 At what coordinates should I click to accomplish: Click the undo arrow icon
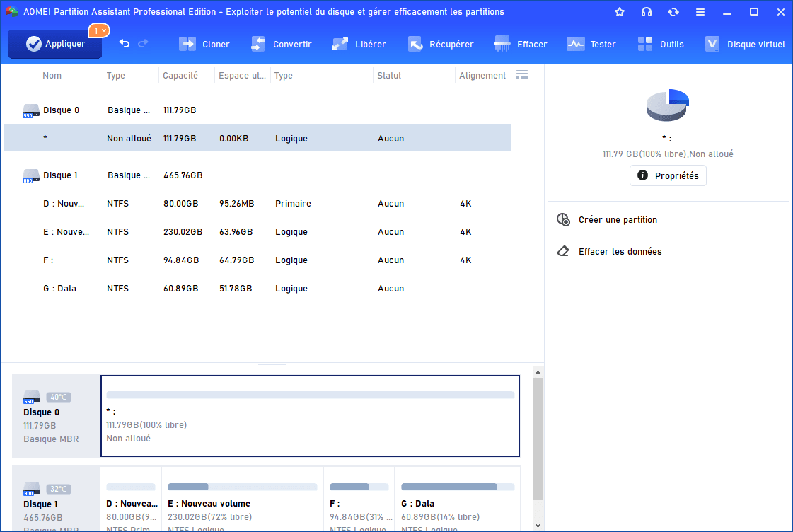pos(125,44)
